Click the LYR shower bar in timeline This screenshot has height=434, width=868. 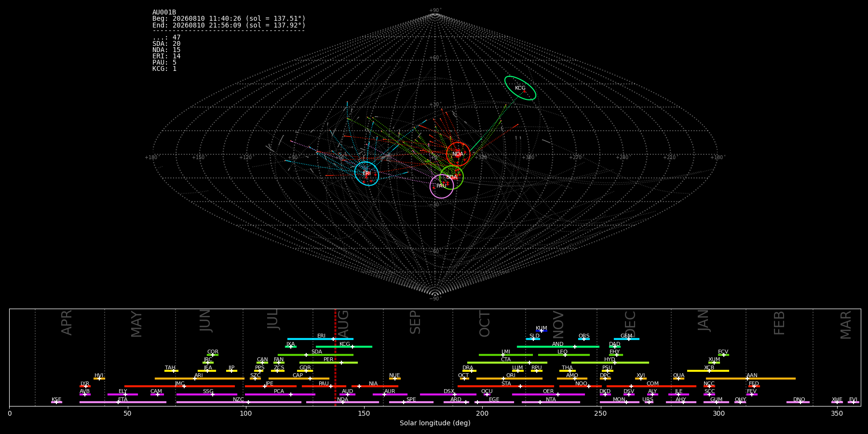point(85,386)
